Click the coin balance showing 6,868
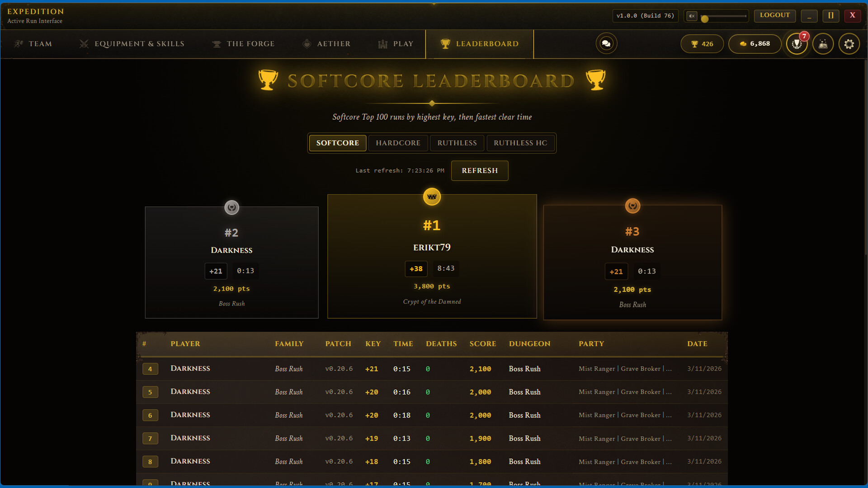Image resolution: width=868 pixels, height=488 pixels. [x=755, y=44]
